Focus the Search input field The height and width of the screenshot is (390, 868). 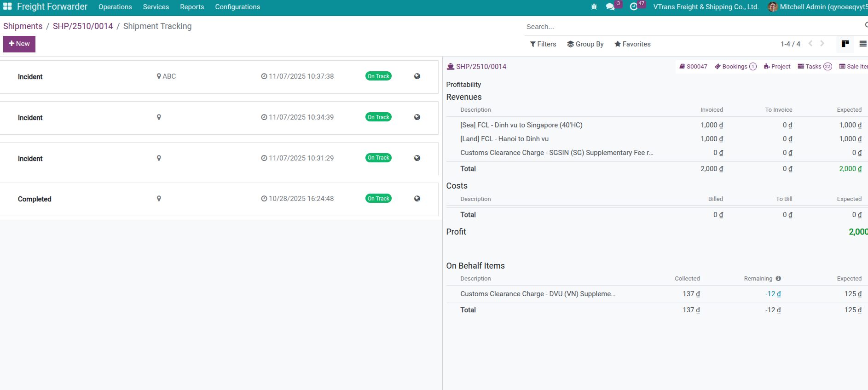pyautogui.click(x=690, y=27)
